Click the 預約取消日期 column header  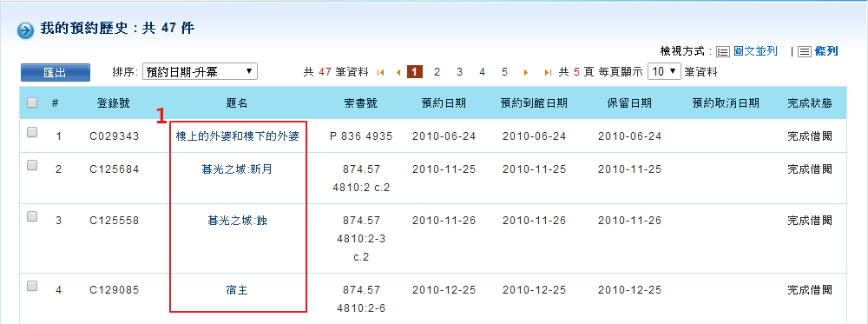point(726,103)
